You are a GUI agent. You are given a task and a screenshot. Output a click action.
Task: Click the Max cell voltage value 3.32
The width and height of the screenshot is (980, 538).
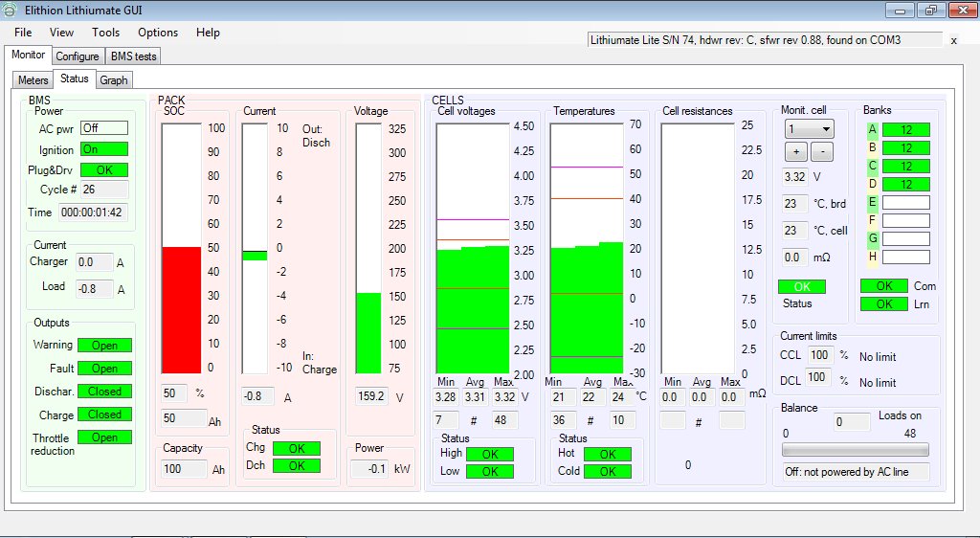point(504,396)
